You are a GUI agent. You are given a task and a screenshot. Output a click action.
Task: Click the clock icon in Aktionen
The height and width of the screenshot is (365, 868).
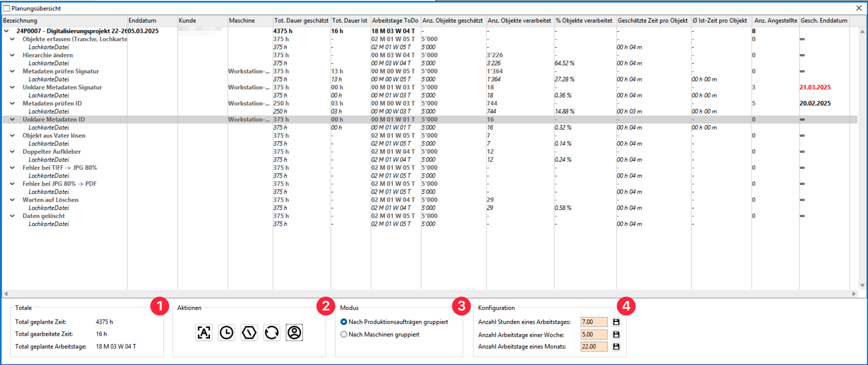pos(226,333)
